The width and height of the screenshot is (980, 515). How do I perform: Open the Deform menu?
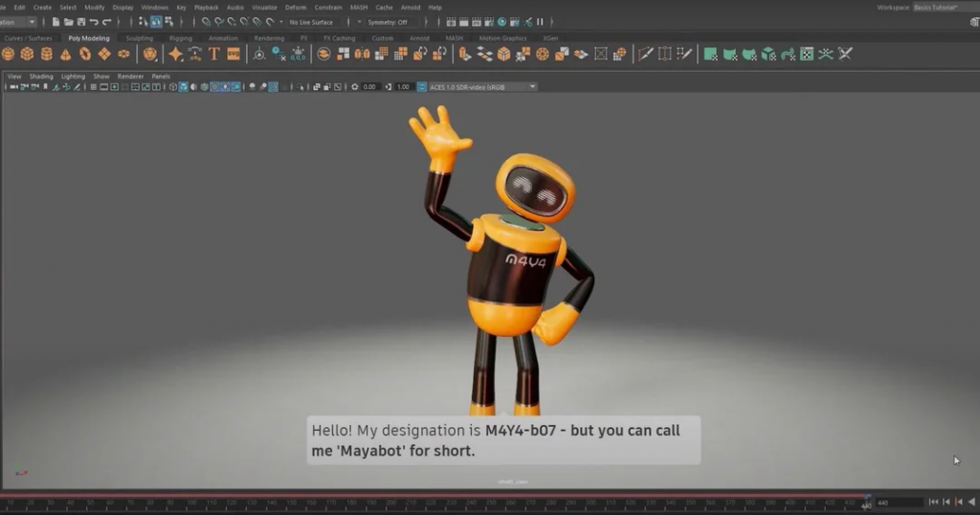click(296, 7)
